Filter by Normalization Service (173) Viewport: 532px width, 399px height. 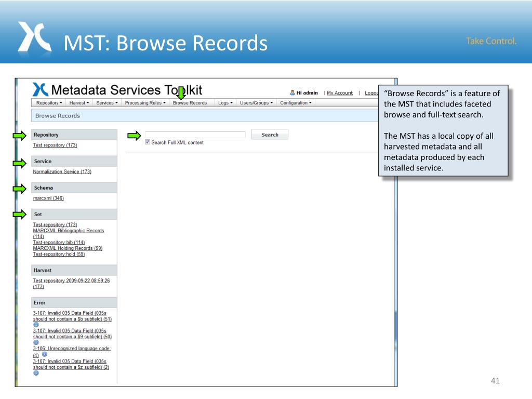(x=62, y=171)
